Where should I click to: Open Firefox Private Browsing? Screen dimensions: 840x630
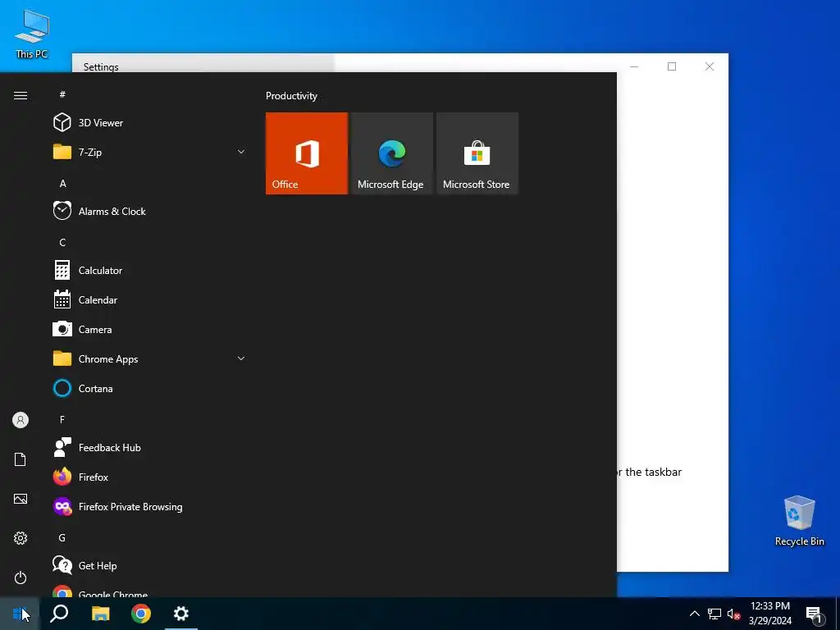coord(150,507)
